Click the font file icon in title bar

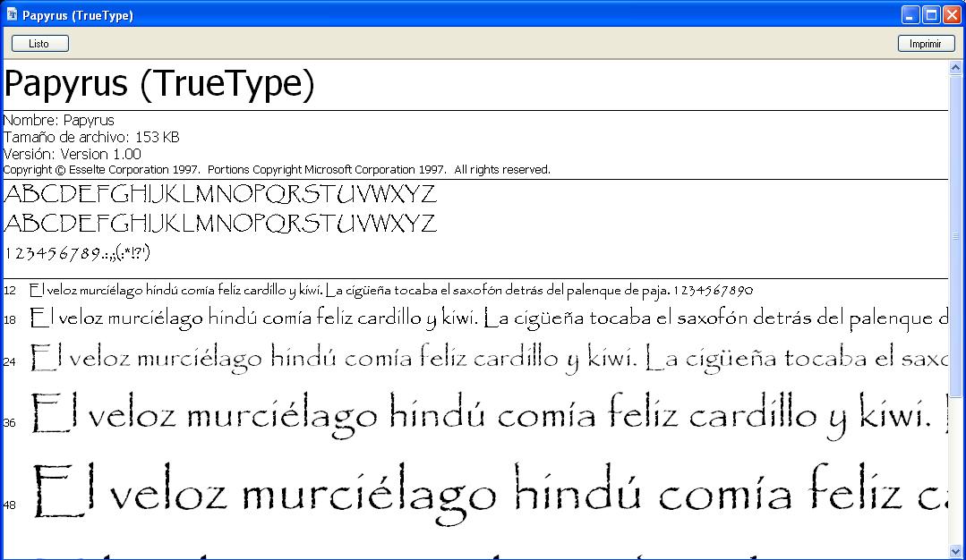click(x=12, y=14)
